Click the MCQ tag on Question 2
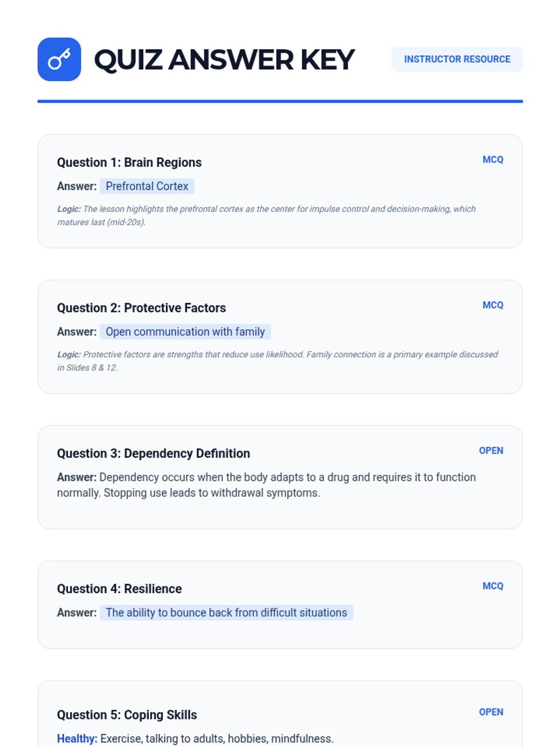 (493, 305)
